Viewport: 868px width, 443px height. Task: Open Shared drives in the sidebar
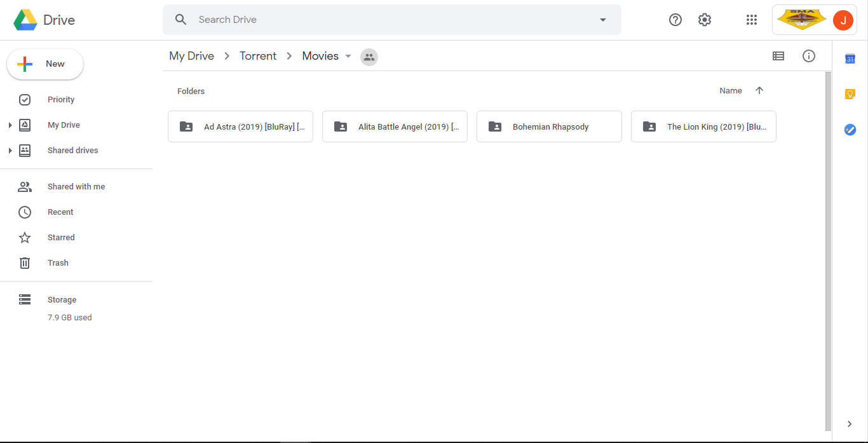click(73, 151)
